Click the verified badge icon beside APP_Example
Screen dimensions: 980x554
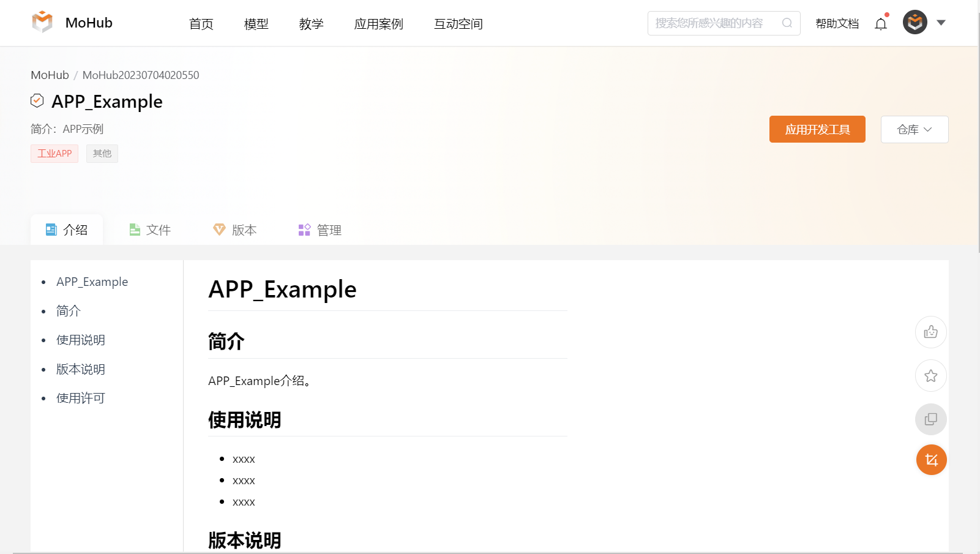pos(37,100)
